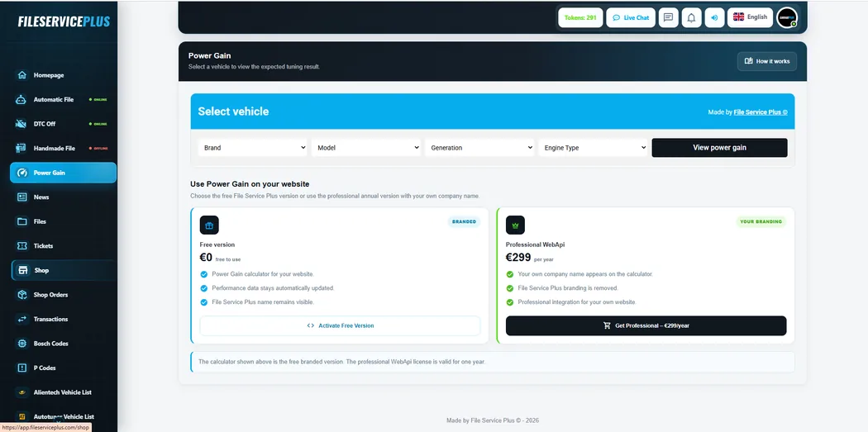Viewport: 868px width, 432px height.
Task: Click 'File Service Plus branding is removed.' text
Action: [567, 288]
